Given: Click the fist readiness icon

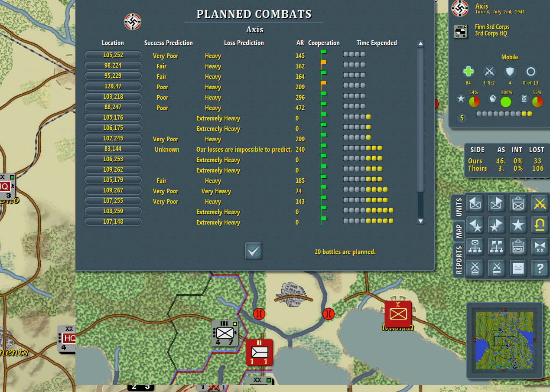Looking at the screenshot, I should (x=492, y=99).
